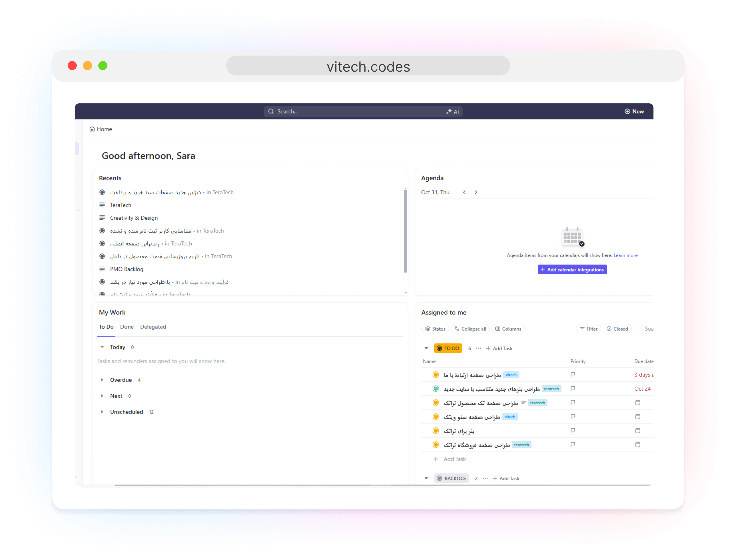Screen dimensions: 733x560
Task: Open recent task شناسایی کاربر ثبت نام شده
Action: [151, 231]
